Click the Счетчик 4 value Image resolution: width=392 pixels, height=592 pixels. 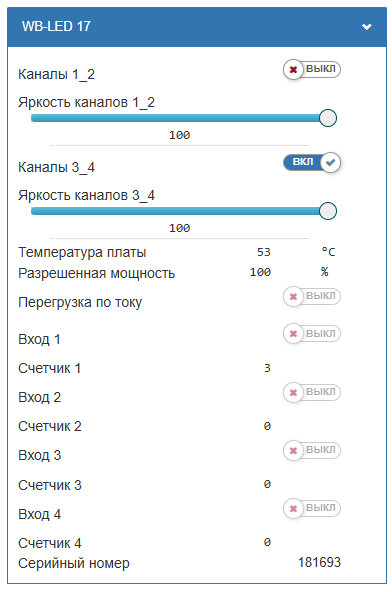pos(267,542)
